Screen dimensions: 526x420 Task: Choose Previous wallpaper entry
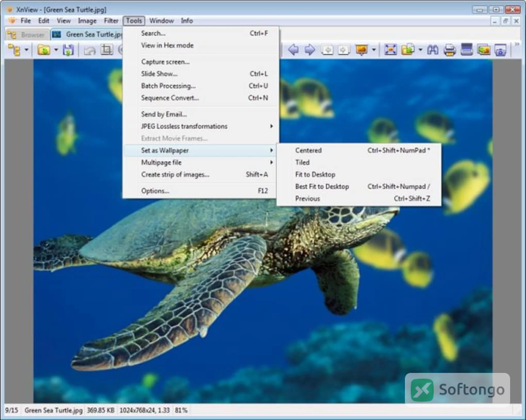(359, 199)
